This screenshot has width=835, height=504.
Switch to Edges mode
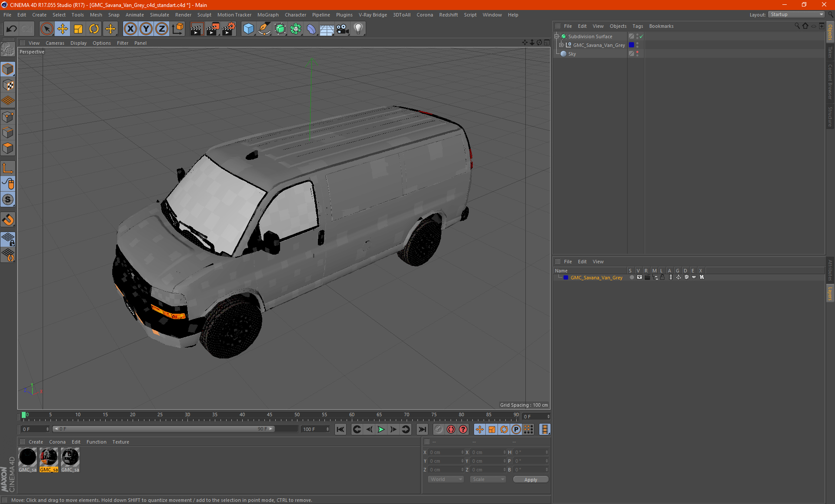(8, 133)
